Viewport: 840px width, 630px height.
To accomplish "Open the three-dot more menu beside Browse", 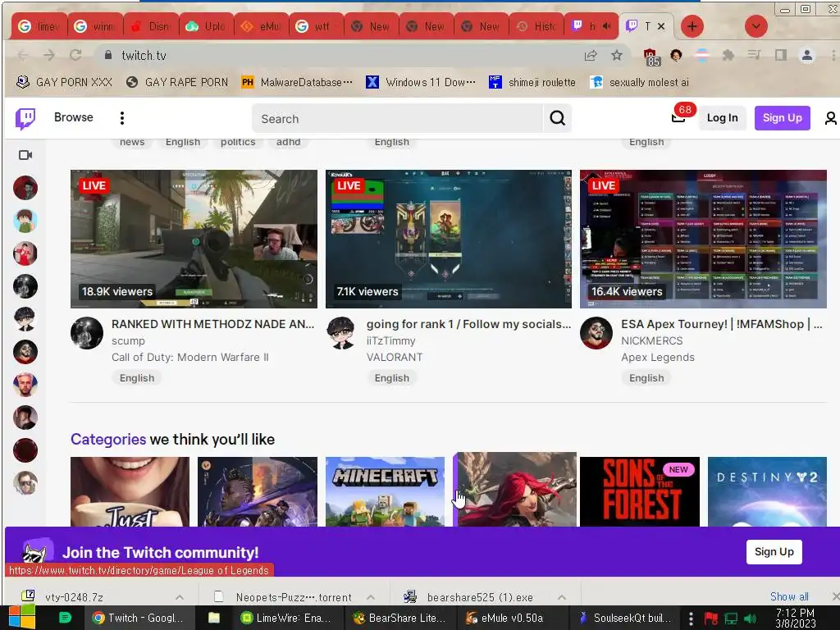I will coord(122,118).
